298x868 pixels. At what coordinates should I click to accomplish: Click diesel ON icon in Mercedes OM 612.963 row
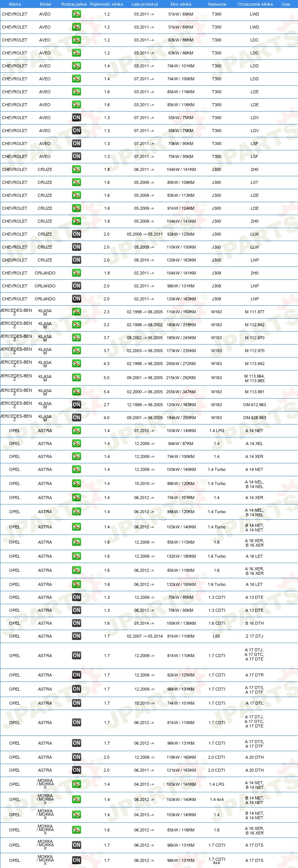click(x=77, y=405)
